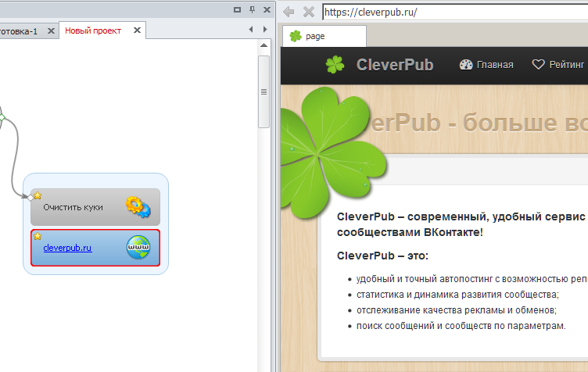Viewport: 588px width, 372px height.
Task: Close the project panel with X
Action: tap(267, 9)
